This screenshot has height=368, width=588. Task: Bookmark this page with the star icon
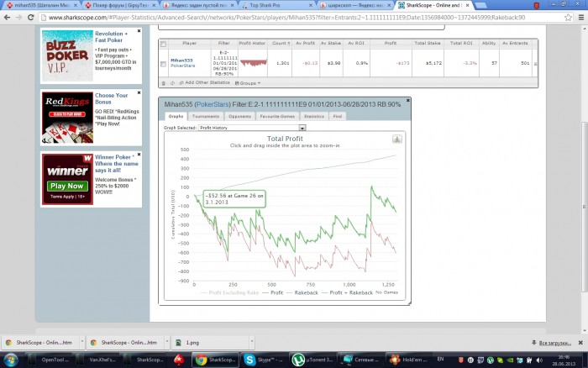(568, 18)
